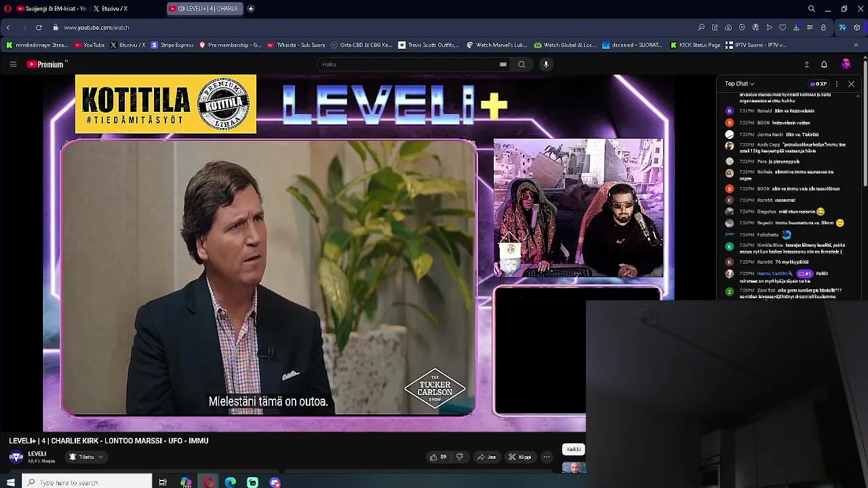Open the Opera browser taskbar icon
Viewport: 868px width, 488px height.
point(208,483)
